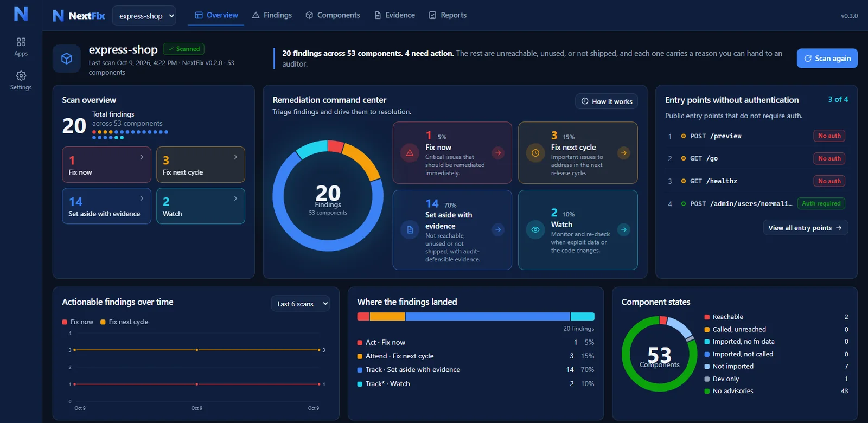Click the large N logo in the sidebar
This screenshot has width=868, height=423.
click(x=21, y=14)
